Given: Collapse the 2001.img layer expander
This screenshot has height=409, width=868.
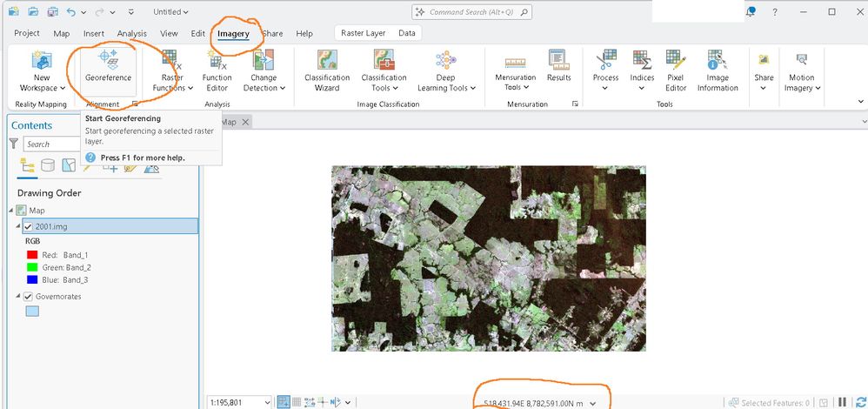Looking at the screenshot, I should click(x=18, y=226).
